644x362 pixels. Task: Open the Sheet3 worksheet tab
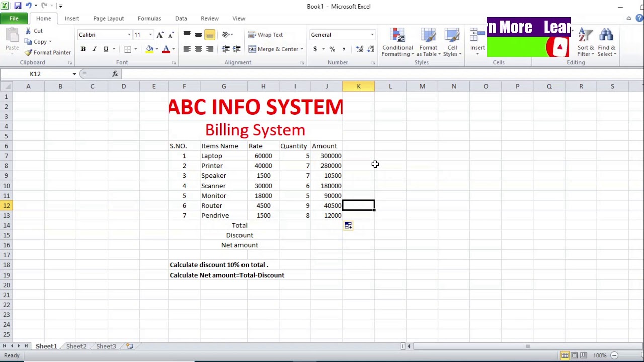coord(106,346)
